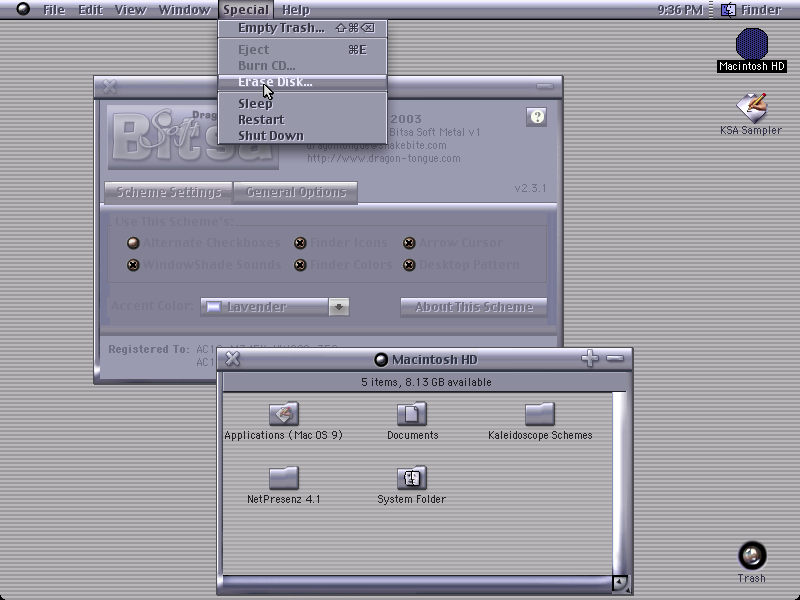Toggle Desktop Pattern checkbox
This screenshot has width=800, height=600.
(x=409, y=265)
